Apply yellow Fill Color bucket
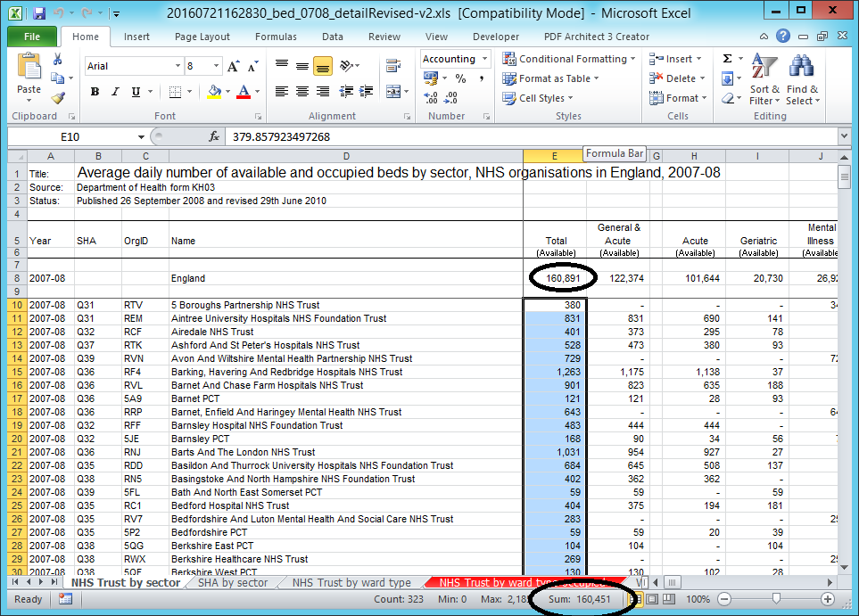 (x=215, y=92)
